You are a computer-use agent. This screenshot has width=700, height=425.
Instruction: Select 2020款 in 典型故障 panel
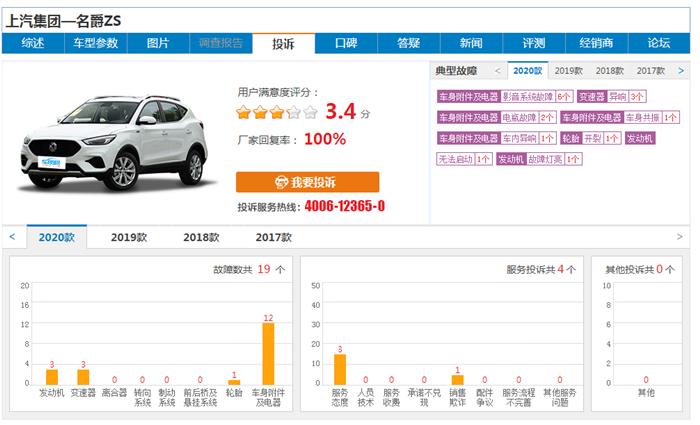[x=528, y=71]
